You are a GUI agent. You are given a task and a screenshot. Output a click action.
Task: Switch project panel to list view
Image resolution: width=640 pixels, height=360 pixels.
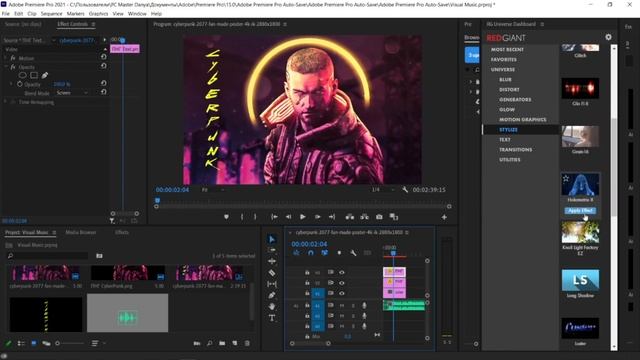click(21, 343)
